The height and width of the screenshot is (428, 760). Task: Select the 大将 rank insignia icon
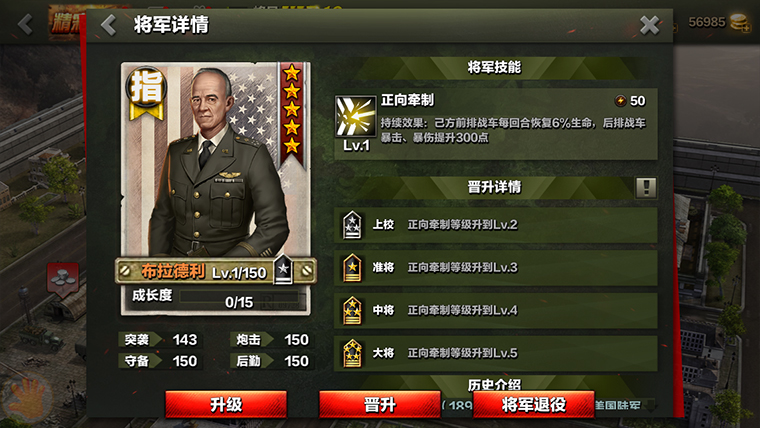[x=352, y=353]
